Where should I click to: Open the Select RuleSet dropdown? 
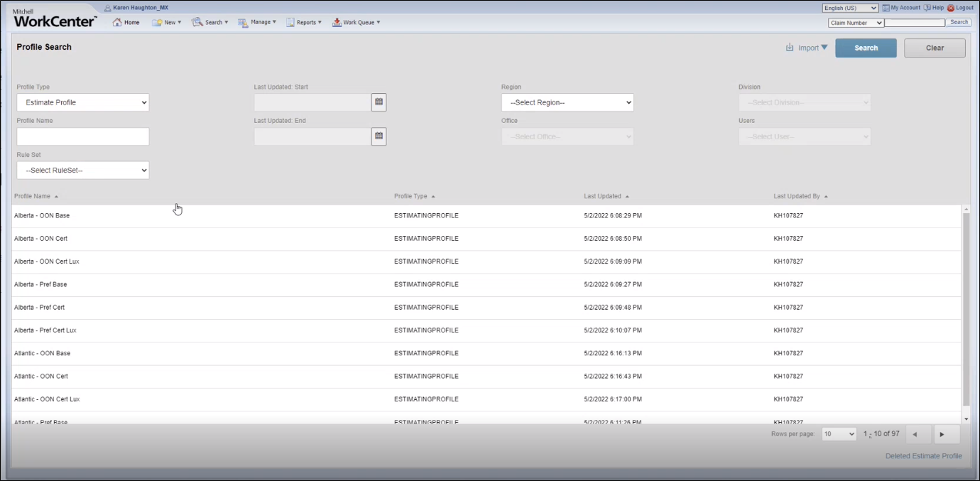[83, 171]
